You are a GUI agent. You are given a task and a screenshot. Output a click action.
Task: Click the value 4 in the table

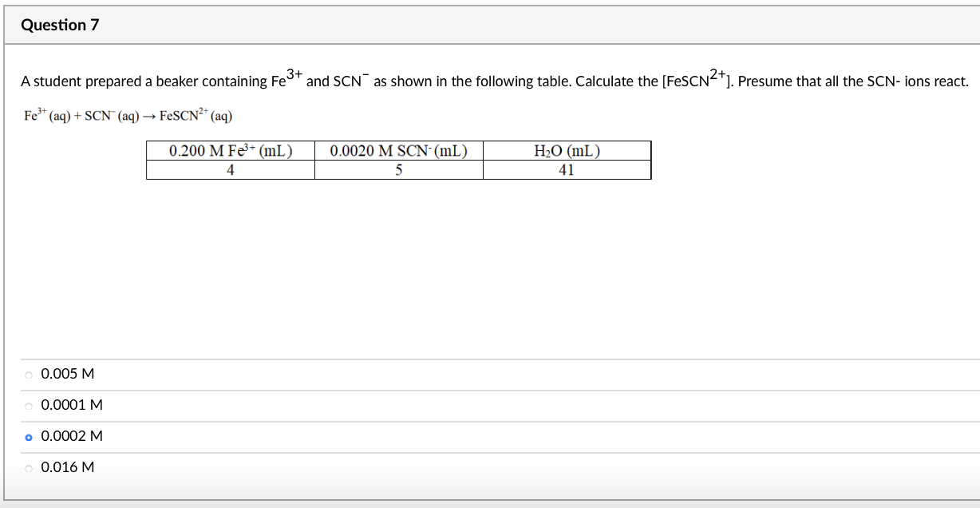pyautogui.click(x=230, y=169)
